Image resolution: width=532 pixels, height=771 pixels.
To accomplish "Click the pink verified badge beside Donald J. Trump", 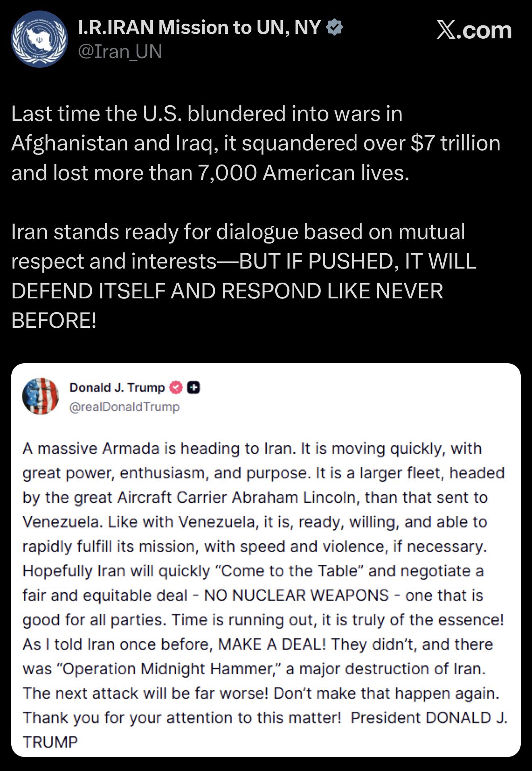I will pos(175,386).
